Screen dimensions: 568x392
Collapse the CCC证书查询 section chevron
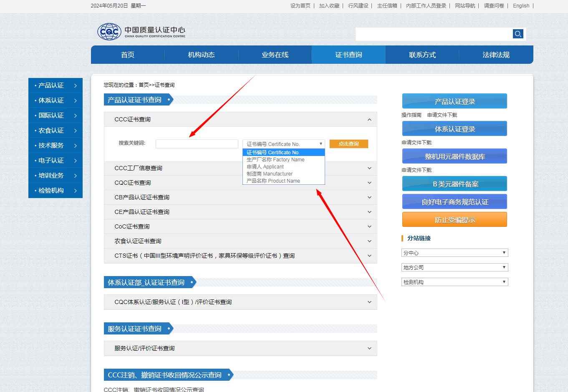(x=369, y=120)
